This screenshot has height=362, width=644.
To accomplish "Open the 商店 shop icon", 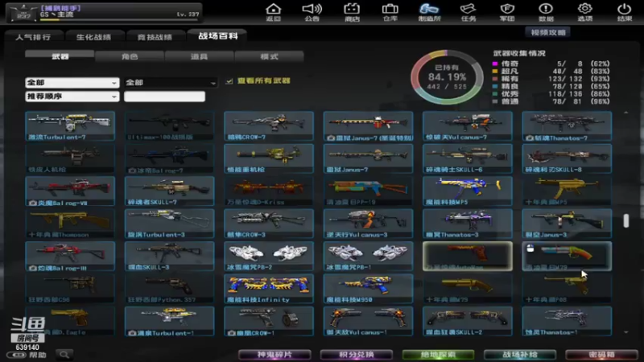I will [352, 12].
